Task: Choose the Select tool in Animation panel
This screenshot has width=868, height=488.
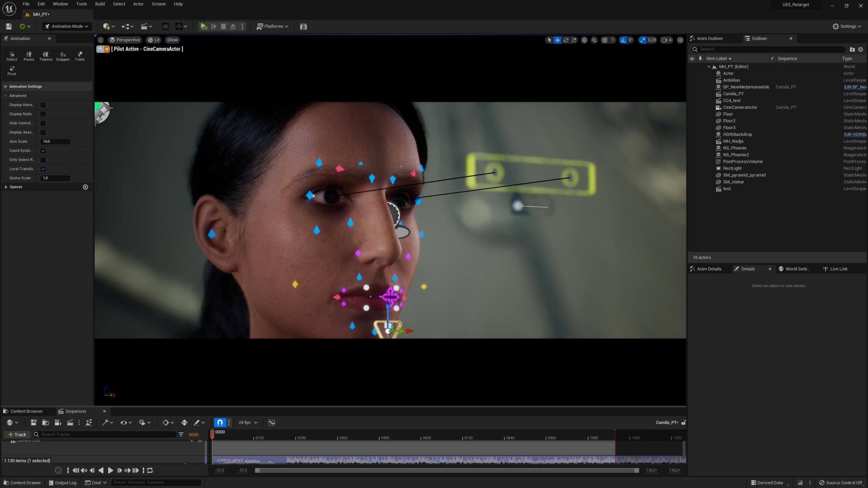Action: point(12,56)
